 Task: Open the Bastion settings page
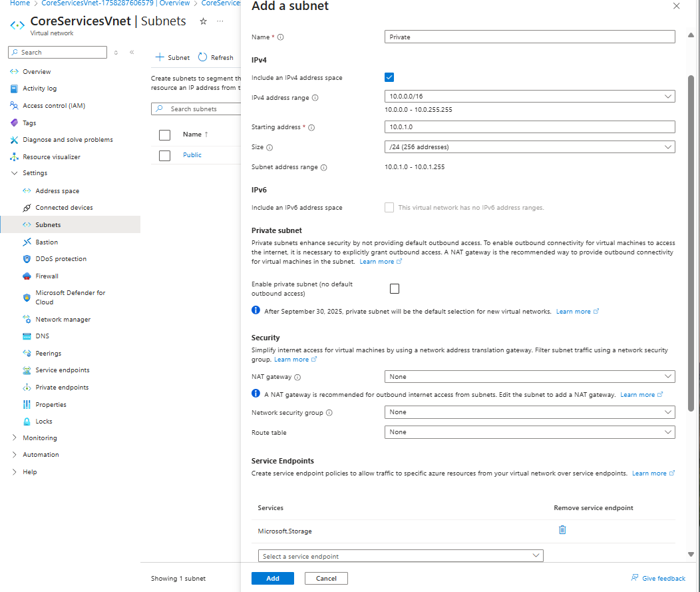pyautogui.click(x=47, y=242)
